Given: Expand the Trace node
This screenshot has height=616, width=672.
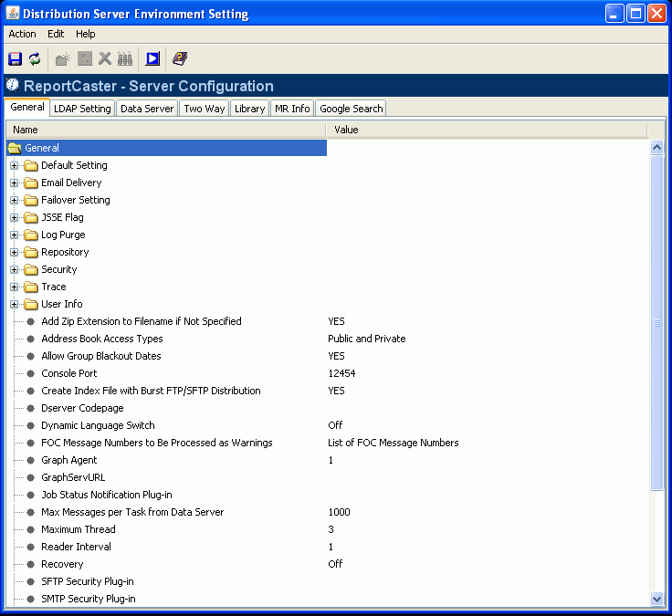Looking at the screenshot, I should coord(14,287).
